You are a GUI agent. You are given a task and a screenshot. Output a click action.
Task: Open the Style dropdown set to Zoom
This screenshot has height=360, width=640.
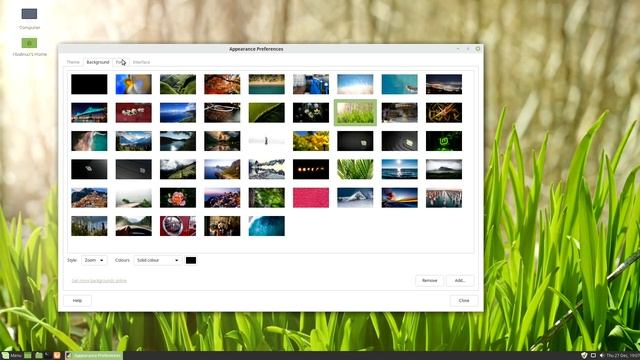pyautogui.click(x=94, y=260)
